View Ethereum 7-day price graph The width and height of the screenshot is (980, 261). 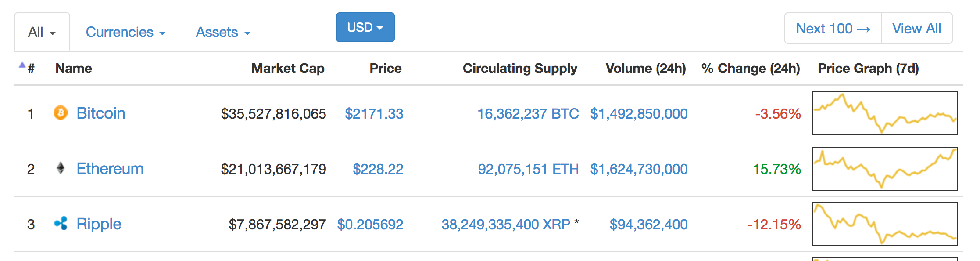coord(885,169)
